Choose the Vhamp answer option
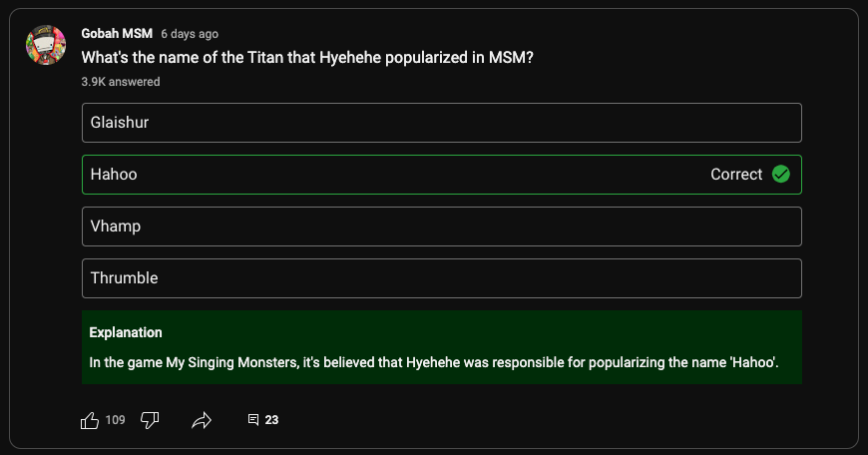Image resolution: width=868 pixels, height=455 pixels. coord(441,227)
